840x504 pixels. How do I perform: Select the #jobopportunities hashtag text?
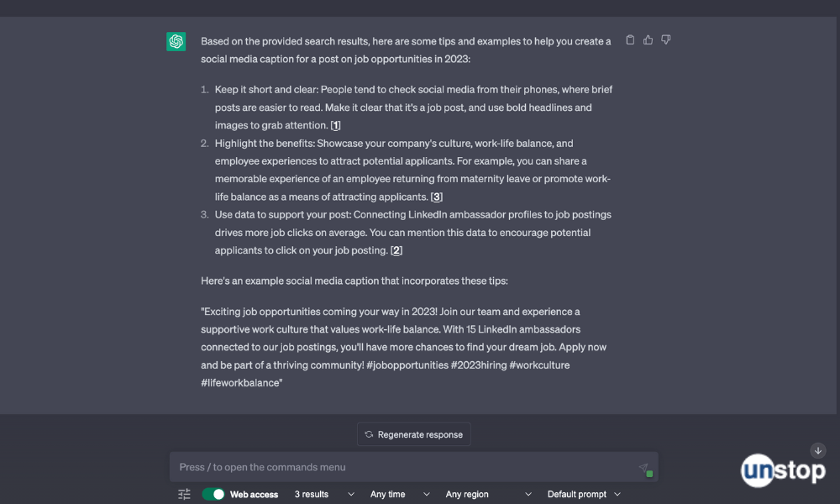pos(407,365)
